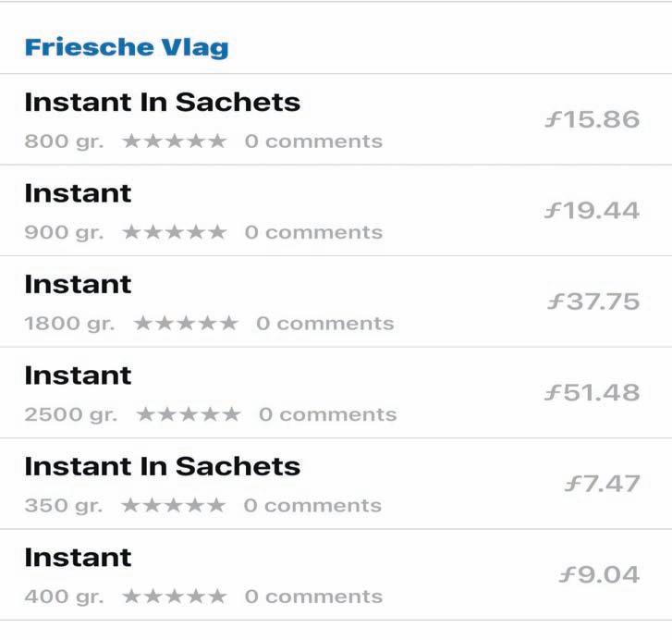Viewport: 672px width, 640px height.
Task: Select the Instant 400 gr. product
Action: tap(336, 574)
